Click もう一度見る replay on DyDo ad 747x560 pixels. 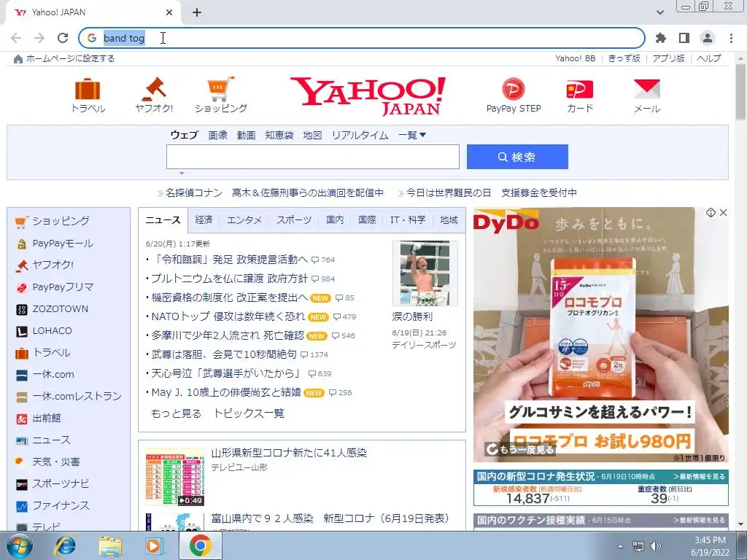519,449
